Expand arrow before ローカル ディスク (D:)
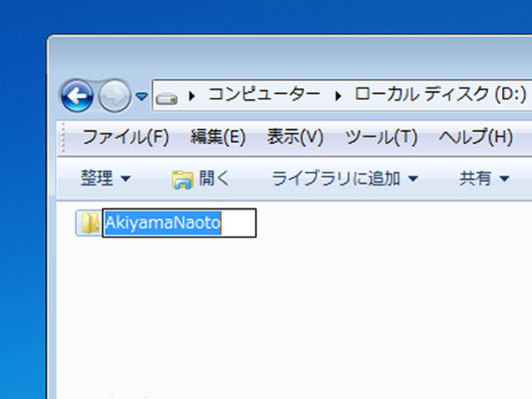The height and width of the screenshot is (399, 532). (x=338, y=96)
